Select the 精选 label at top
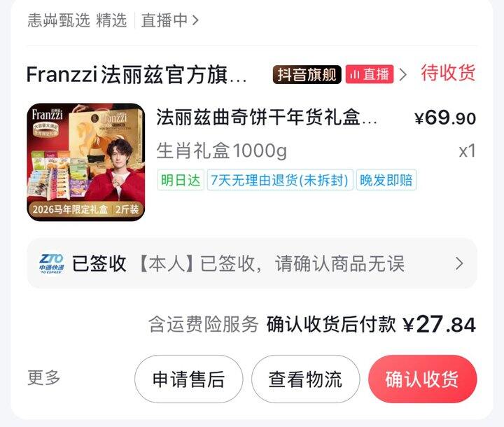The image size is (504, 427). point(111,20)
